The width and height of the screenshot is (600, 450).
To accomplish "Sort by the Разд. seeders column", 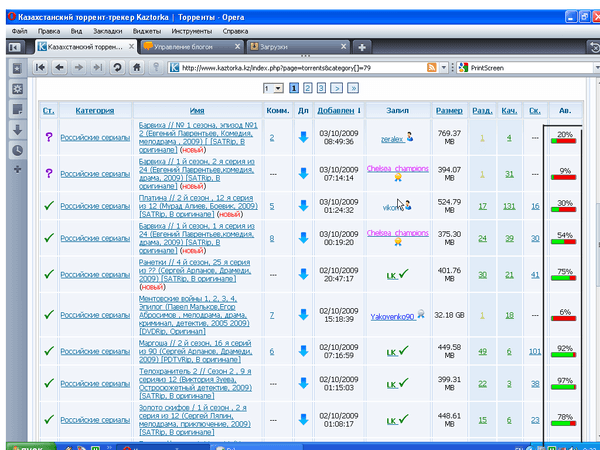I will pyautogui.click(x=482, y=111).
